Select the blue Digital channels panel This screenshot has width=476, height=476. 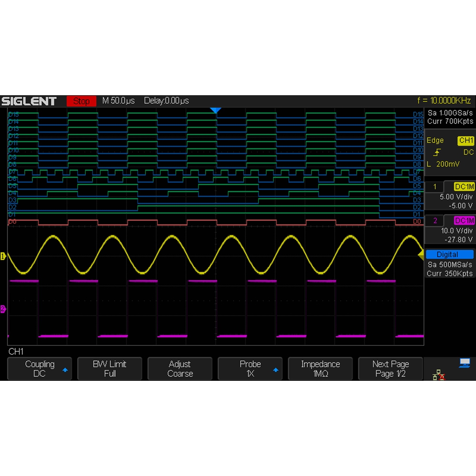[449, 255]
